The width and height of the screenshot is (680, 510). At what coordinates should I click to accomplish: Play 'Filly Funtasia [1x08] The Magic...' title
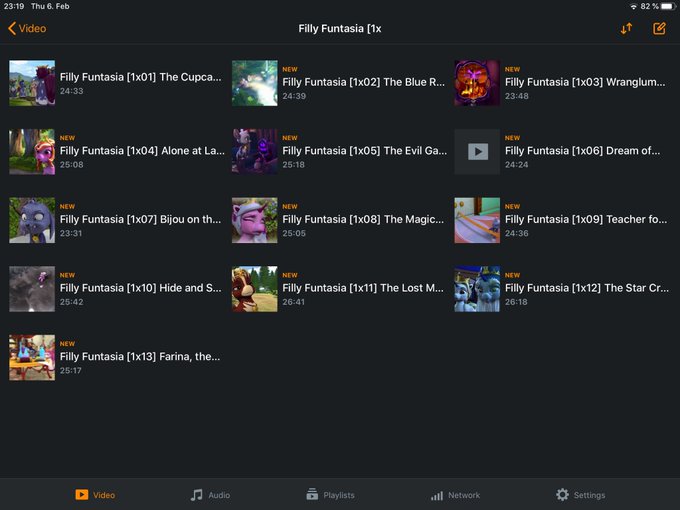coord(363,219)
